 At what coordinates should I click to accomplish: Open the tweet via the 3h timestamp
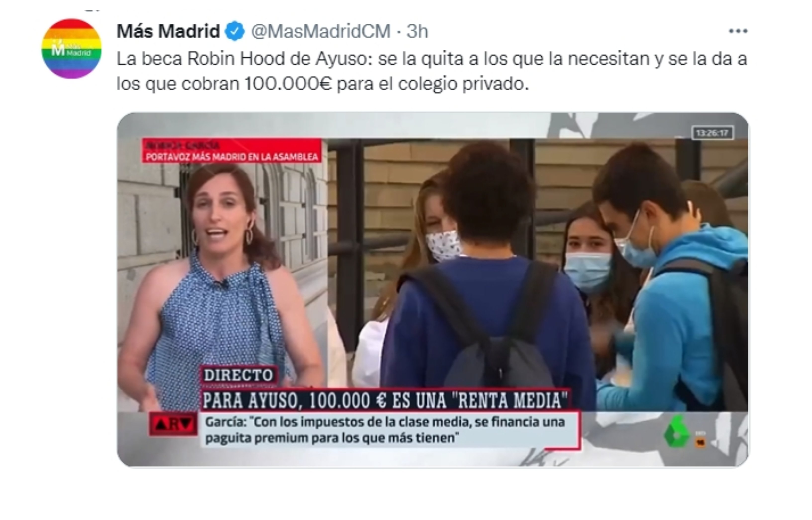(x=417, y=31)
